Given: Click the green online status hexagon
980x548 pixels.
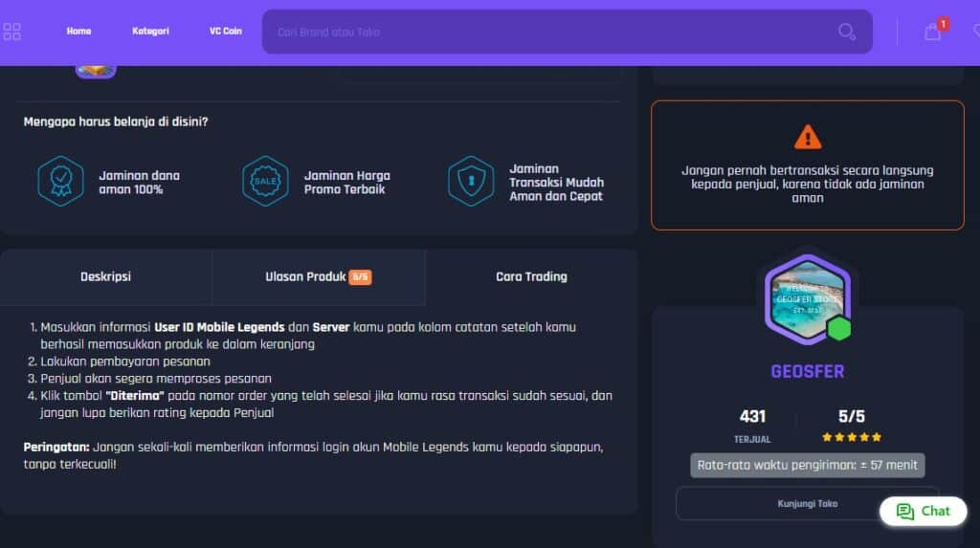Looking at the screenshot, I should pyautogui.click(x=839, y=329).
